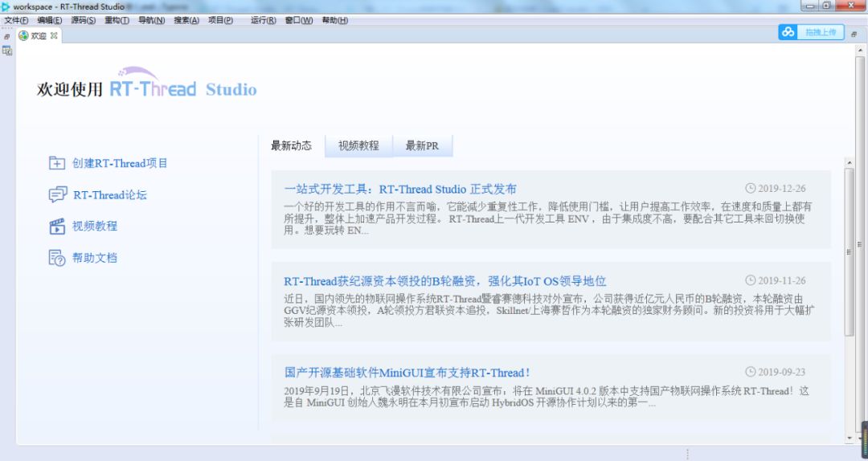Open the 项目(P) menu
Screen dimensions: 868x461
tap(220, 20)
